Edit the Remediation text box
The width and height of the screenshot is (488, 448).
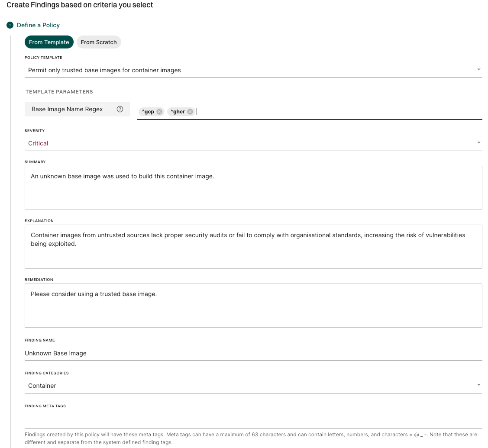pyautogui.click(x=253, y=305)
